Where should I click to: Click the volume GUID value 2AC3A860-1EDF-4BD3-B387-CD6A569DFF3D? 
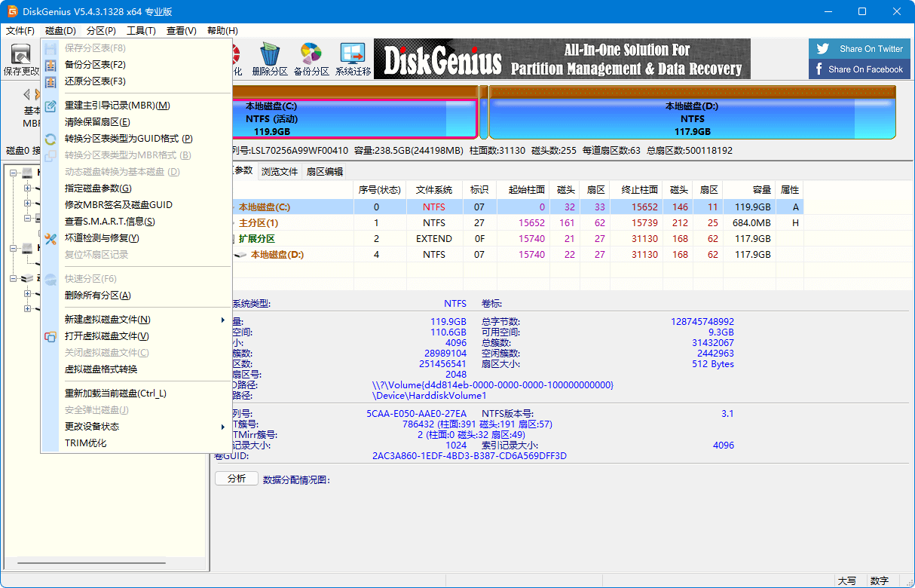coord(470,456)
